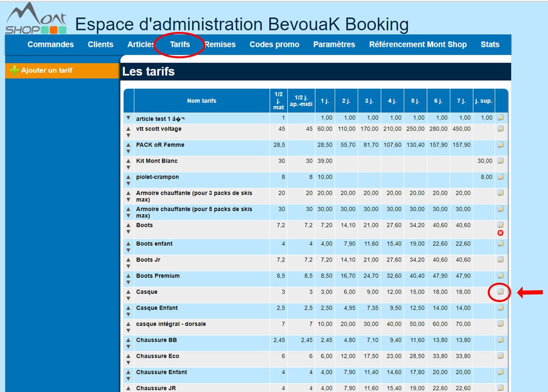Click the "1/2 j. ap.-midi" column header
The width and height of the screenshot is (548, 392).
pos(301,101)
